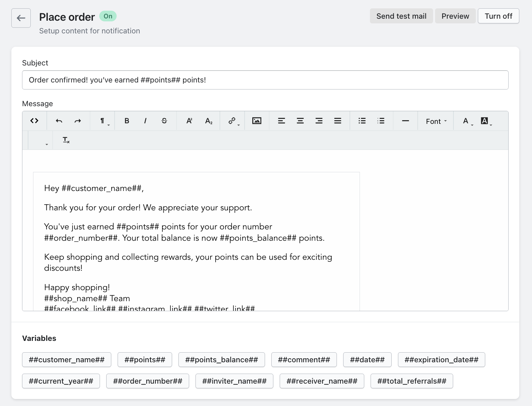
Task: Align text center
Action: point(300,121)
